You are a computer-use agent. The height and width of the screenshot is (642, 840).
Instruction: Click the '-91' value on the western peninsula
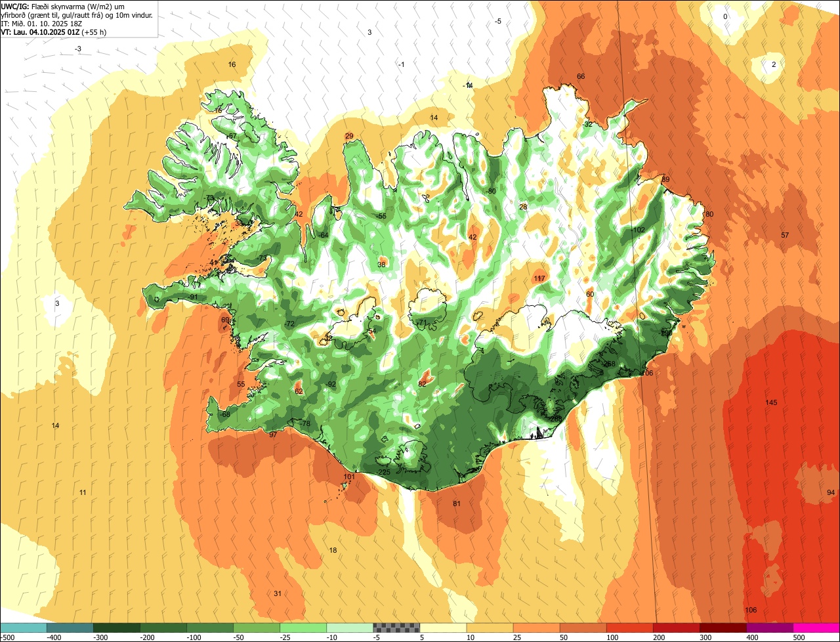point(192,297)
